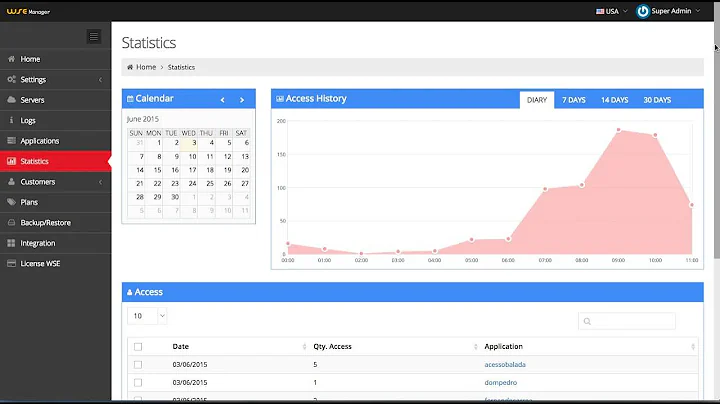Select June 30 in the calendar
Image resolution: width=720 pixels, height=404 pixels.
click(x=171, y=197)
